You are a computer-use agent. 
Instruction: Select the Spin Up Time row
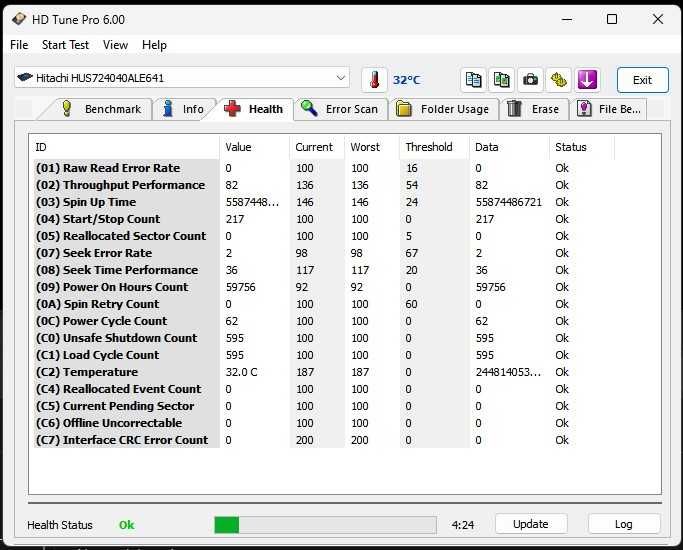[324, 202]
